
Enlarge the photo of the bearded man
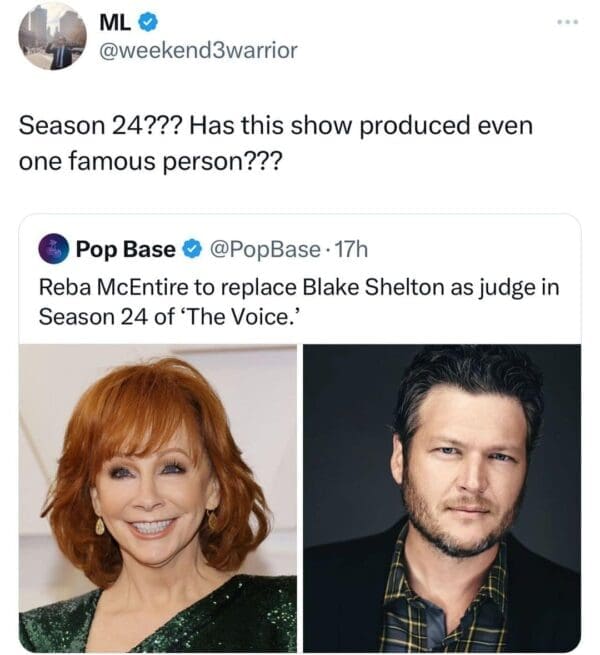(x=442, y=497)
